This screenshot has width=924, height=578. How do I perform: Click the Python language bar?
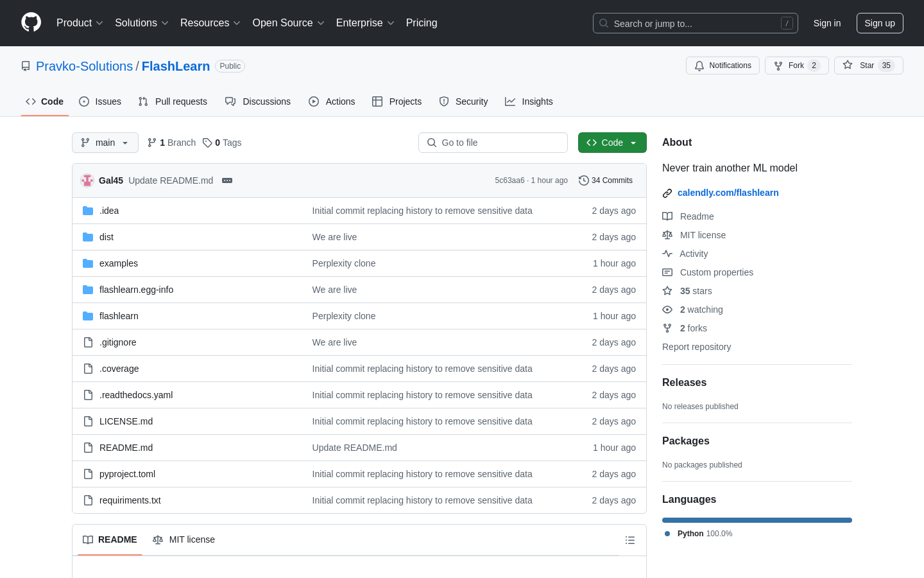click(x=757, y=520)
